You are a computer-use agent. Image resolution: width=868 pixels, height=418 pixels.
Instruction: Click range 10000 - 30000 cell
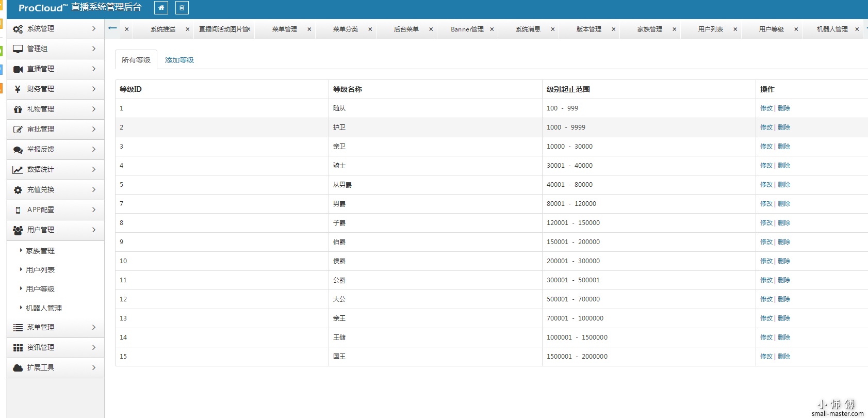[x=649, y=147]
